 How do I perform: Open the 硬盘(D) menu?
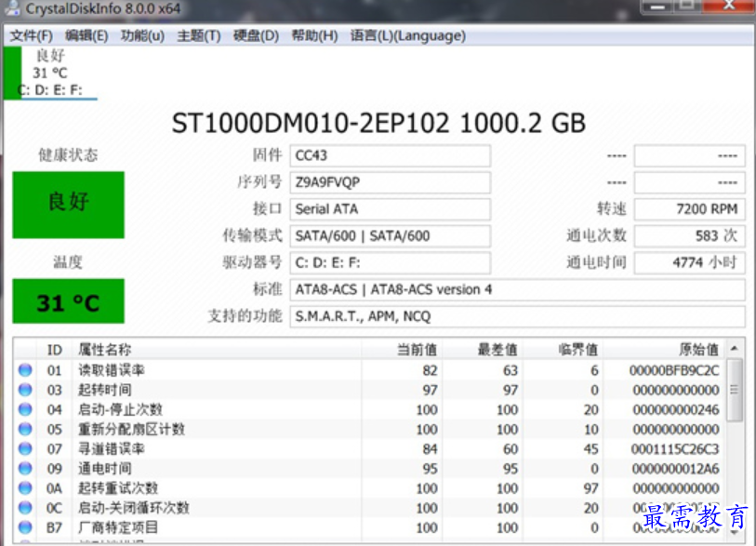tap(256, 35)
